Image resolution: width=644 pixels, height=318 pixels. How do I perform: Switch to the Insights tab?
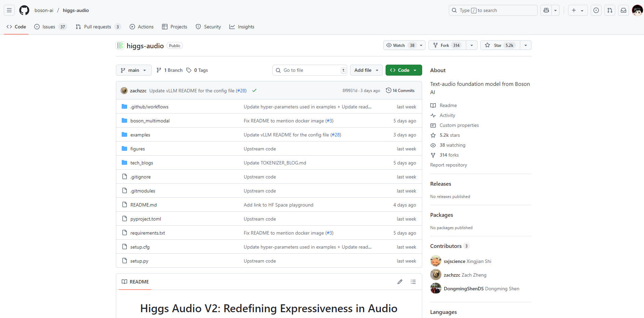click(242, 27)
